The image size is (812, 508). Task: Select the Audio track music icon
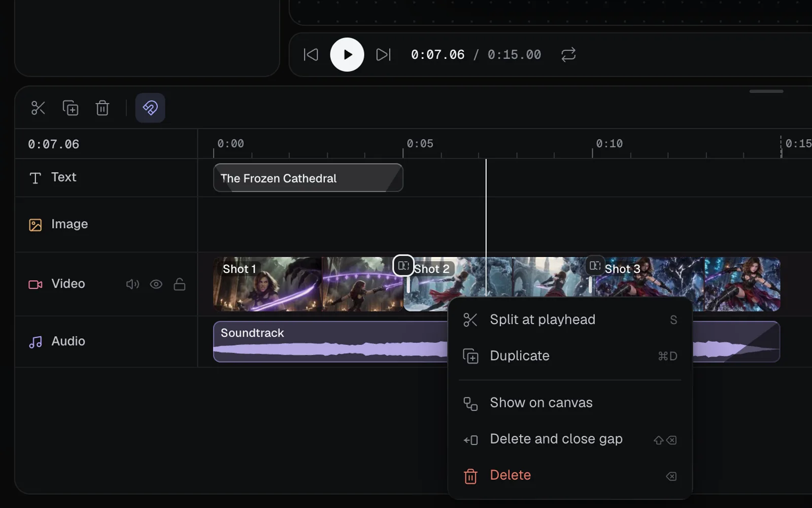[35, 342]
